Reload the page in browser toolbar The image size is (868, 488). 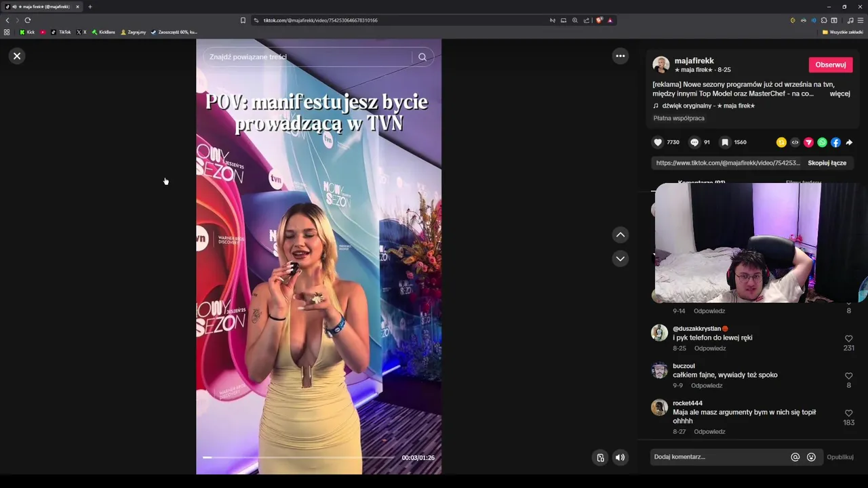[28, 20]
